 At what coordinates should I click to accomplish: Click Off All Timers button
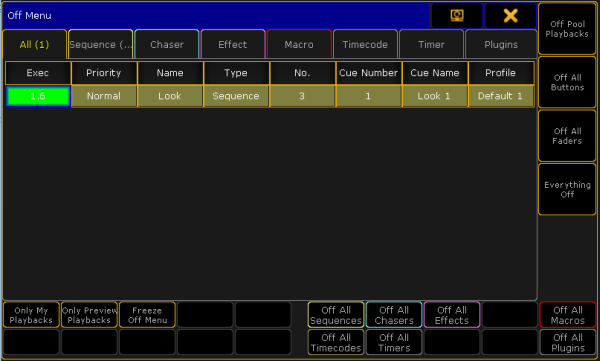tap(394, 343)
